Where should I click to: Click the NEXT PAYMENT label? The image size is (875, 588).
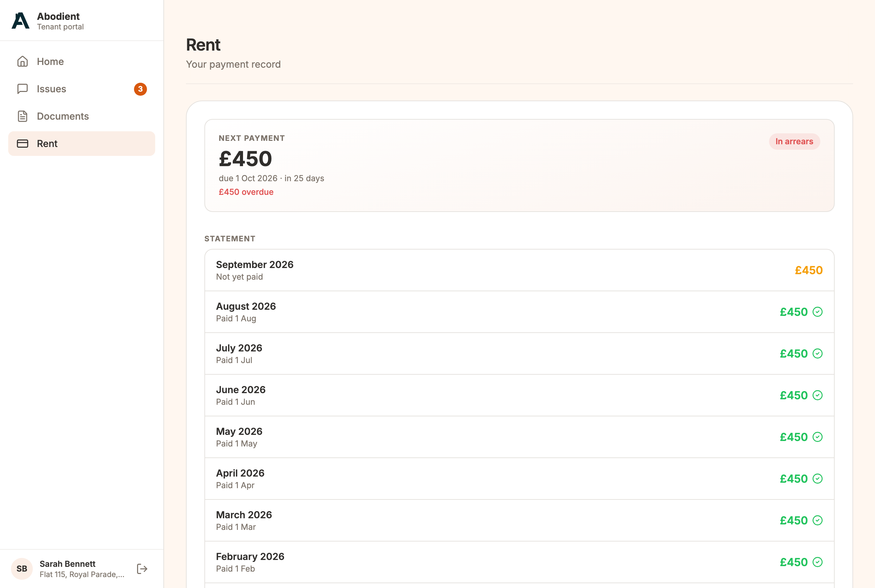252,138
